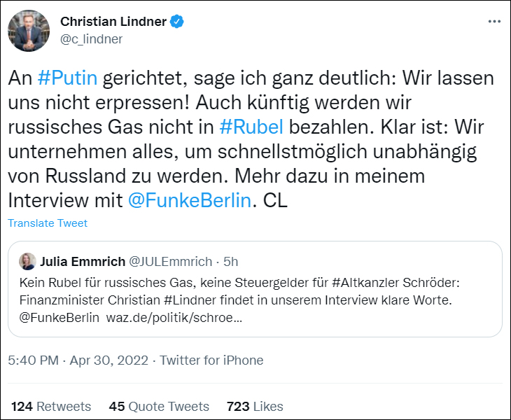Open Christian Lindner's profile picture

tap(29, 30)
